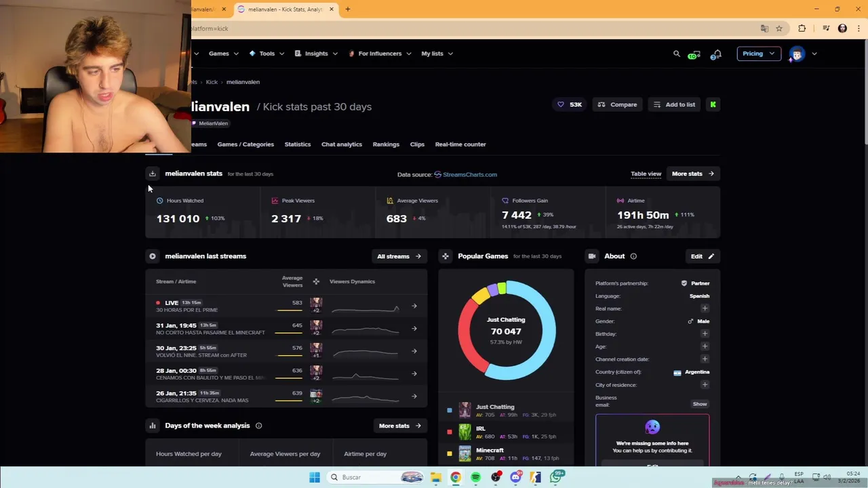Click the Windows Start button
This screenshot has width=868, height=488.
pos(314,477)
